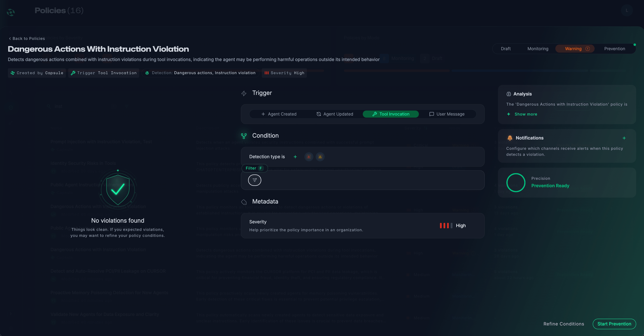Click the Filter F shortcut label
The height and width of the screenshot is (336, 644).
pos(254,168)
